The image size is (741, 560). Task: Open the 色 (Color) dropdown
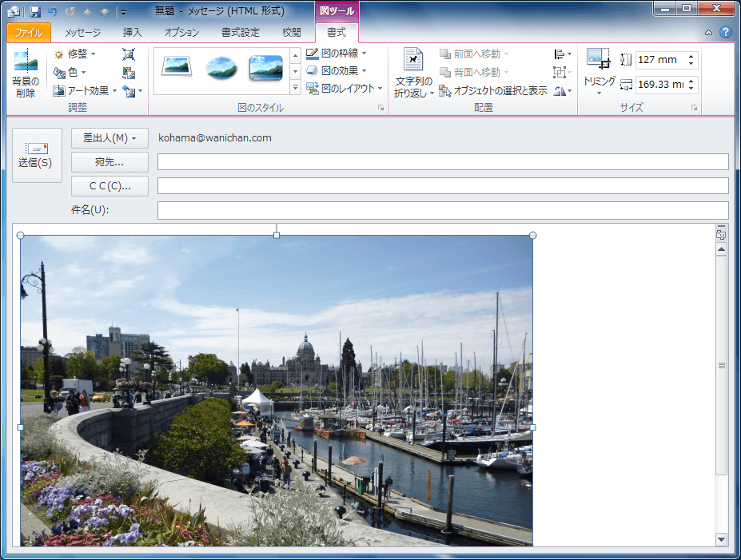70,73
